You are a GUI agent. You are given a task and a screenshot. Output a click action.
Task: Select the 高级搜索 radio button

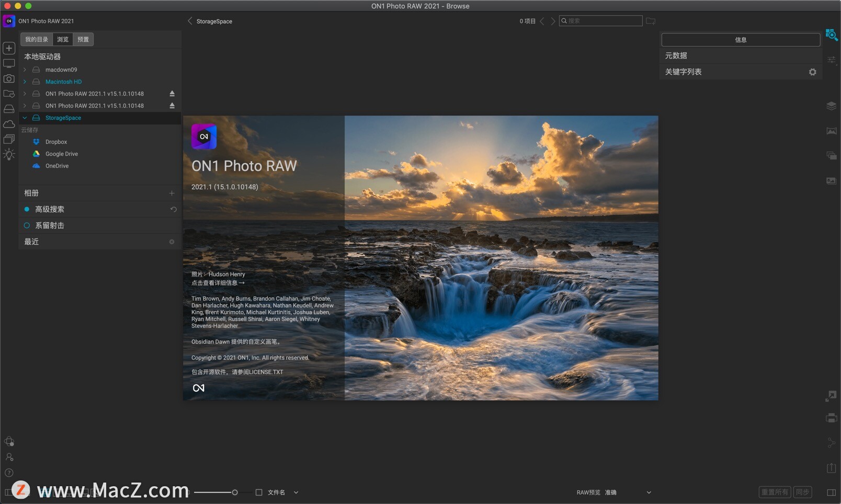tap(27, 209)
